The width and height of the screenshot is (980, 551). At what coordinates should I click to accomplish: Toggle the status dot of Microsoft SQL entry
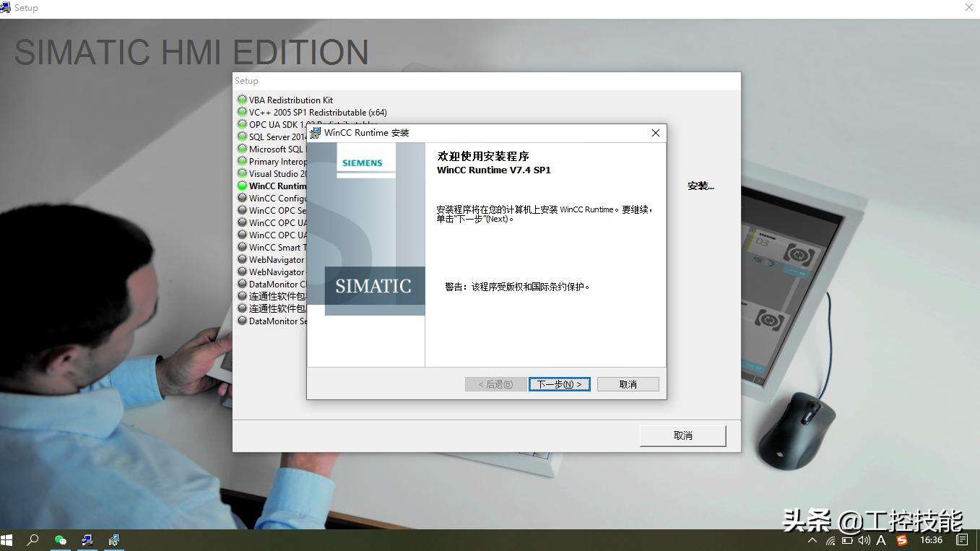point(242,149)
